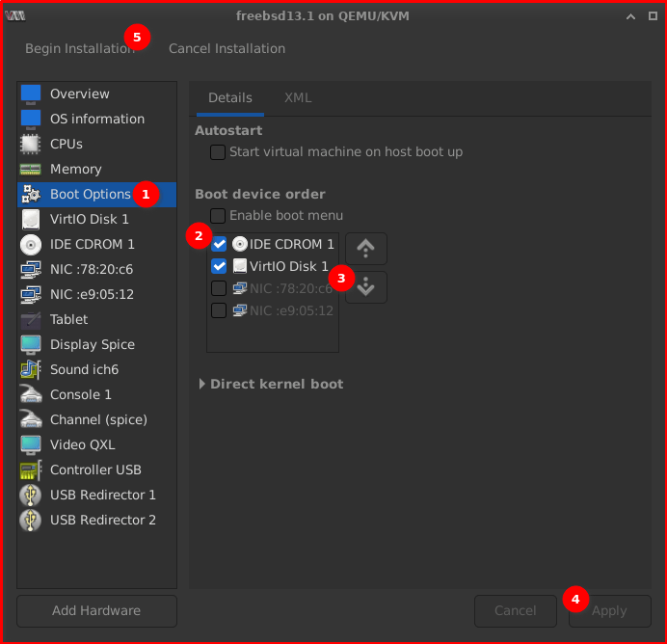Click the Channel (spice) icon
Screen dimensions: 667x644
tap(31, 419)
